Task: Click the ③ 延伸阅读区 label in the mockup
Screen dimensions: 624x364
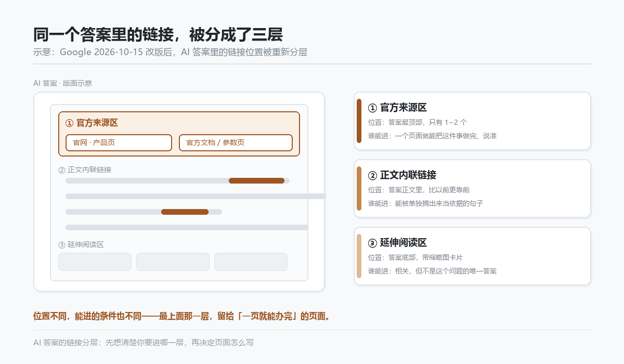Action: tap(81, 244)
